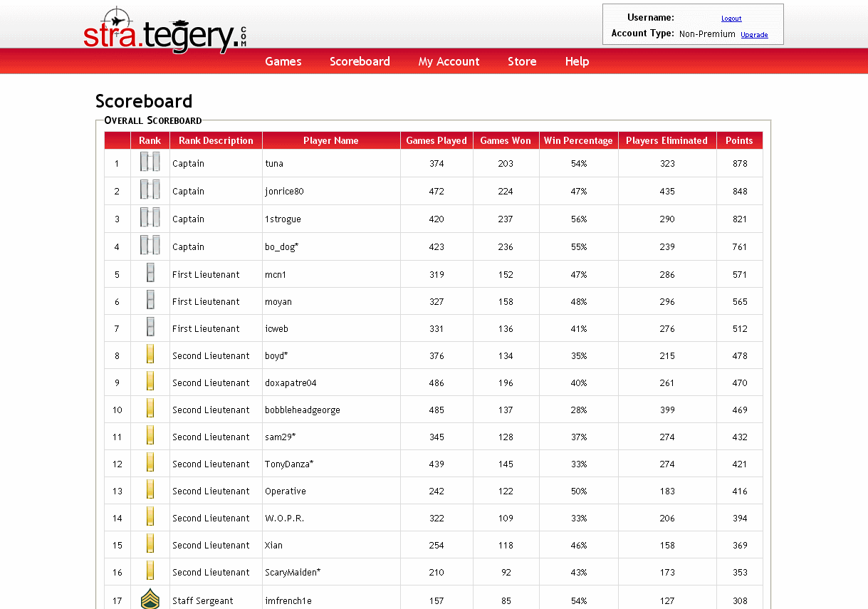This screenshot has width=868, height=609.
Task: Open the Store page
Action: [x=522, y=61]
